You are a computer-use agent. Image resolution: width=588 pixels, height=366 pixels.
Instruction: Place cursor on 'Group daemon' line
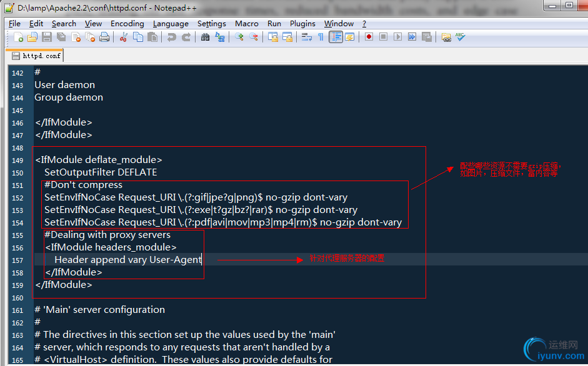69,97
